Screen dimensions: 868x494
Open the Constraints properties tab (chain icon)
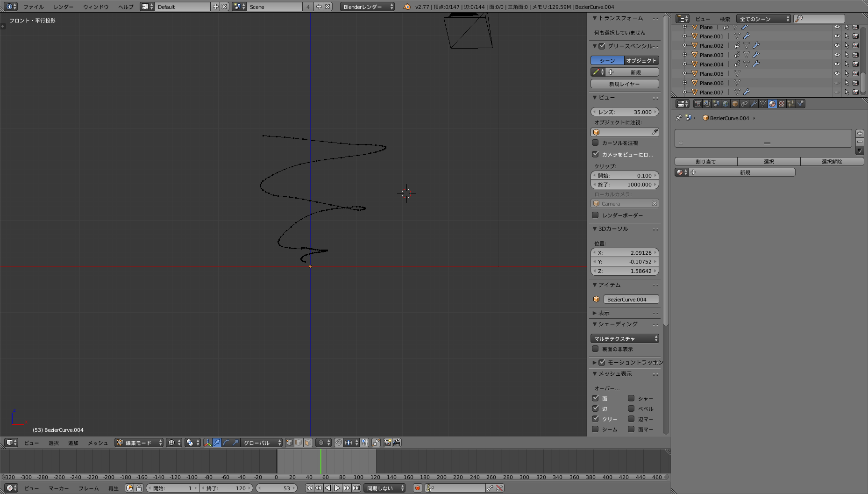pos(744,104)
